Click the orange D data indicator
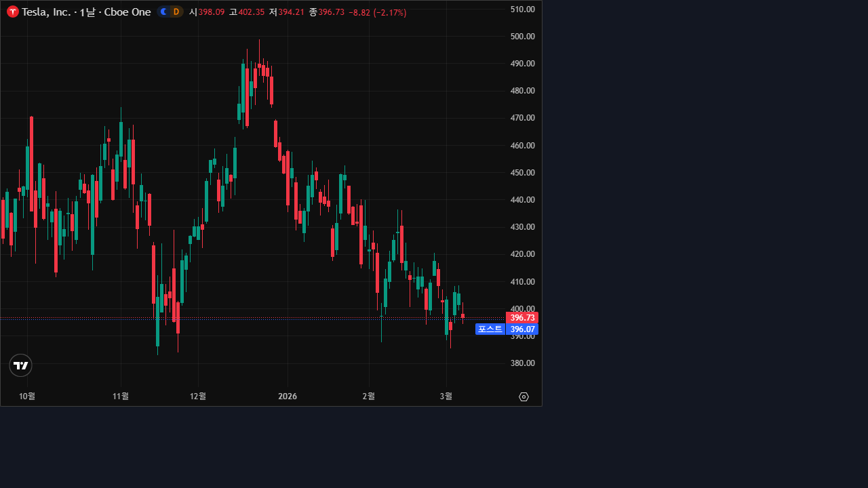This screenshot has width=868, height=488. 176,12
